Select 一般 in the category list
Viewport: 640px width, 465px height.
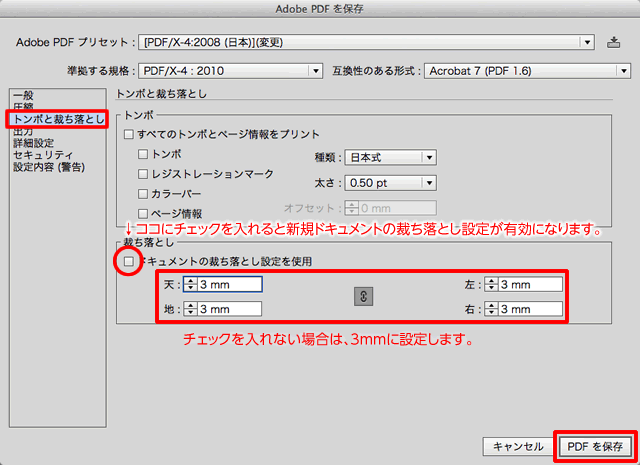[23, 96]
